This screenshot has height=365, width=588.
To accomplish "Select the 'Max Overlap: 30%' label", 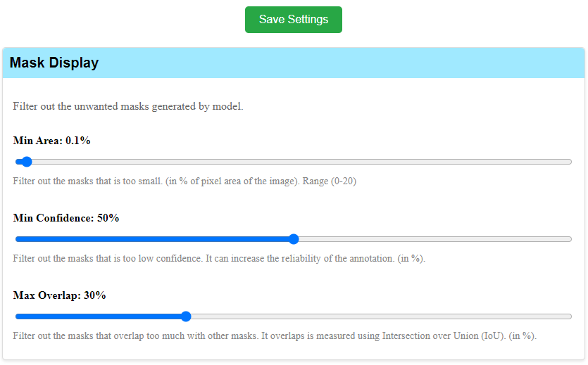I will pos(59,295).
